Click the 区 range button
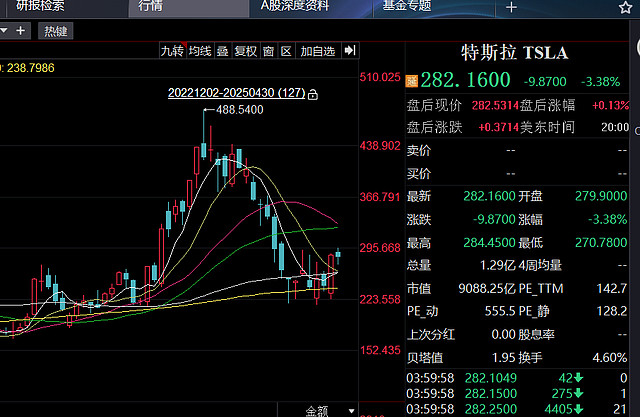Screen dimensions: 640x417 tap(286, 51)
